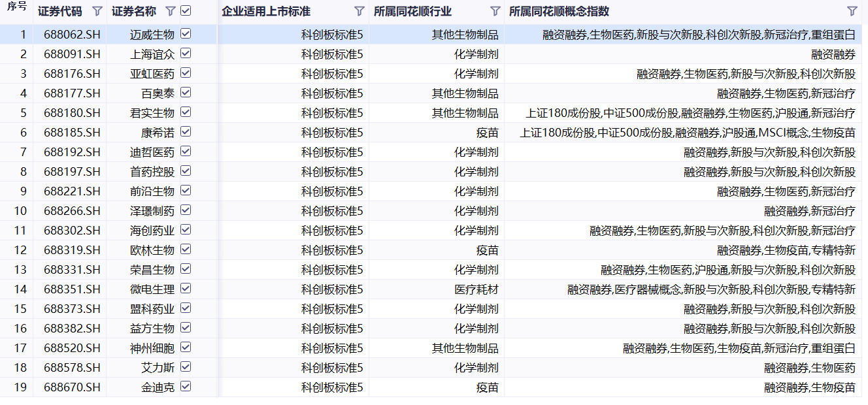The image size is (868, 405).
Task: Click 金迪克's concept cell 融资融券,生物疫苗
Action: point(810,387)
